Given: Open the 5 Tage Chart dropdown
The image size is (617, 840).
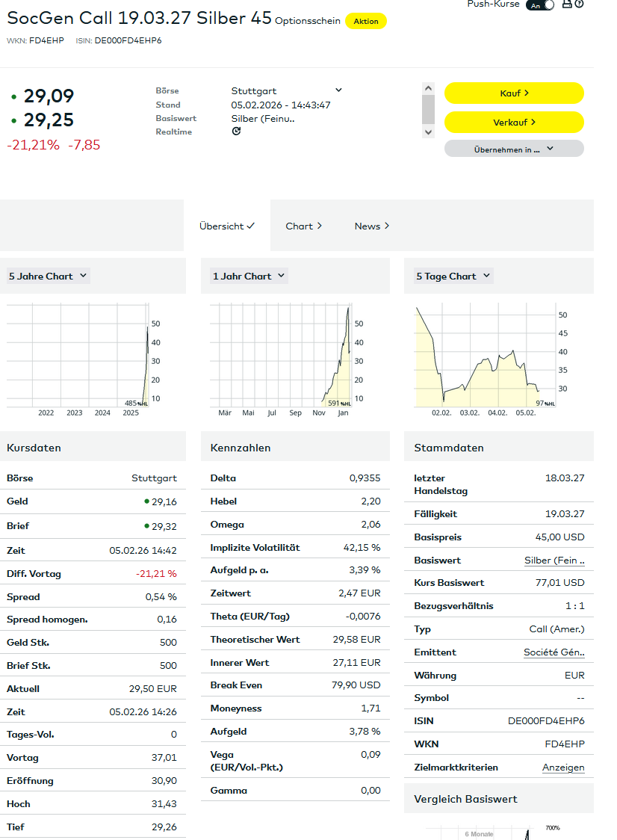Looking at the screenshot, I should pos(453,276).
